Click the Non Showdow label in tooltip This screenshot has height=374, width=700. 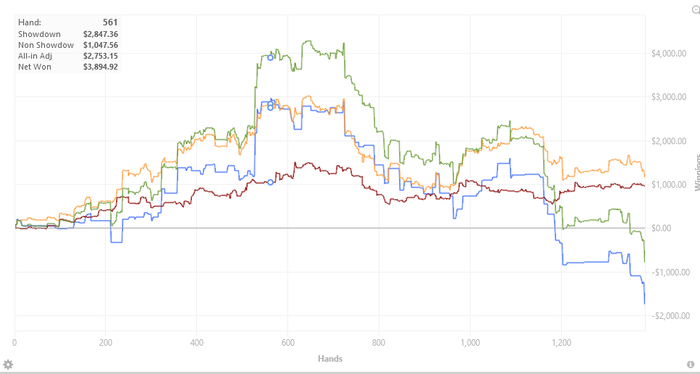[46, 45]
